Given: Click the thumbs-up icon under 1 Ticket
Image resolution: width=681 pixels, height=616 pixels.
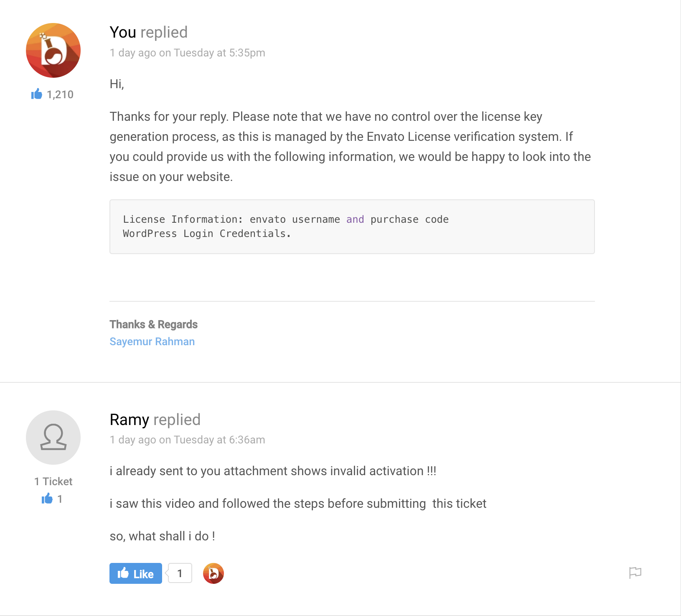Looking at the screenshot, I should coord(47,498).
